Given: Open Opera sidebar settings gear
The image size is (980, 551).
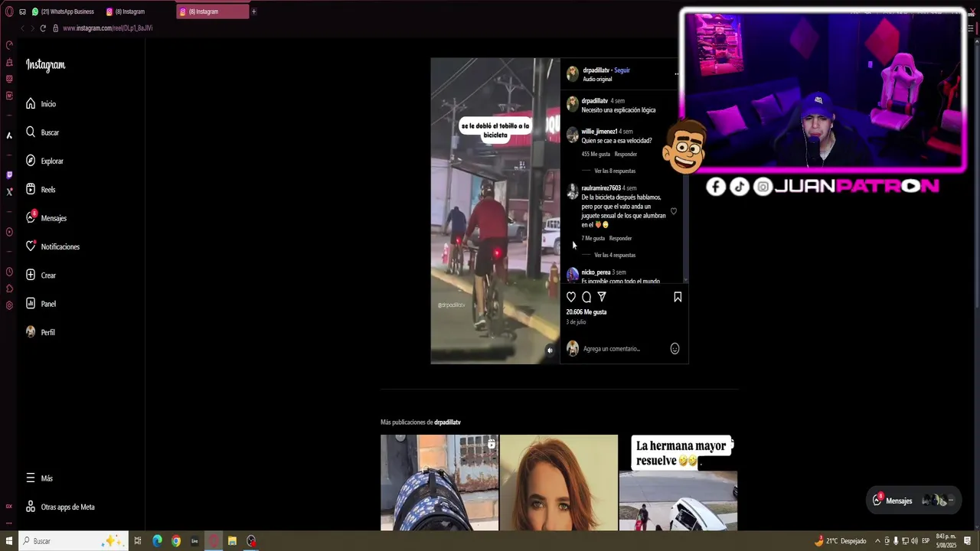Looking at the screenshot, I should [9, 305].
